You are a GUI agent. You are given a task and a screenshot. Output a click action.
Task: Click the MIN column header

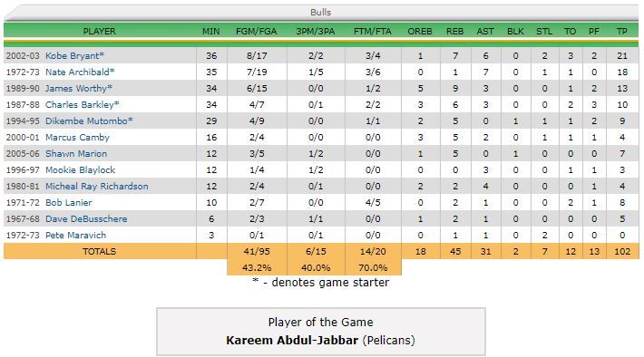coord(211,32)
